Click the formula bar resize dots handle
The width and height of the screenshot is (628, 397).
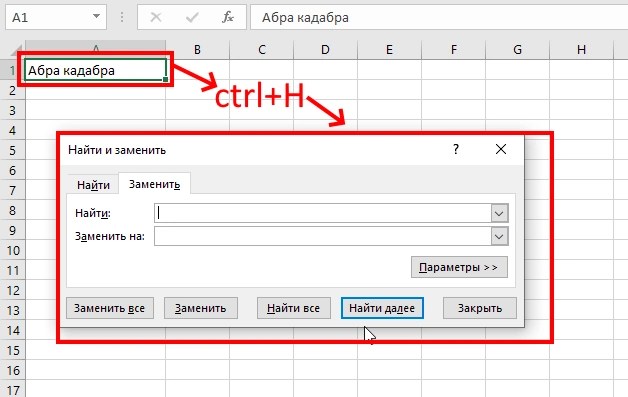click(x=122, y=17)
